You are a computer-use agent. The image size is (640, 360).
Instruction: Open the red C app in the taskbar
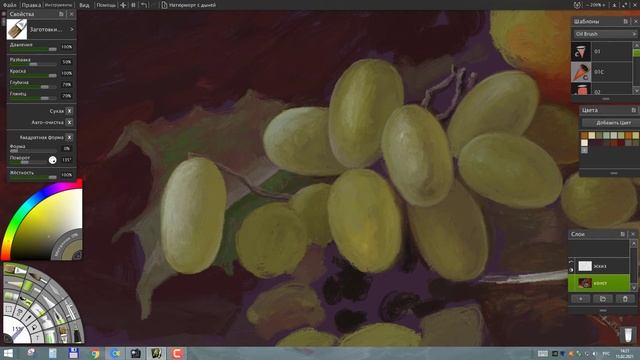(x=177, y=353)
